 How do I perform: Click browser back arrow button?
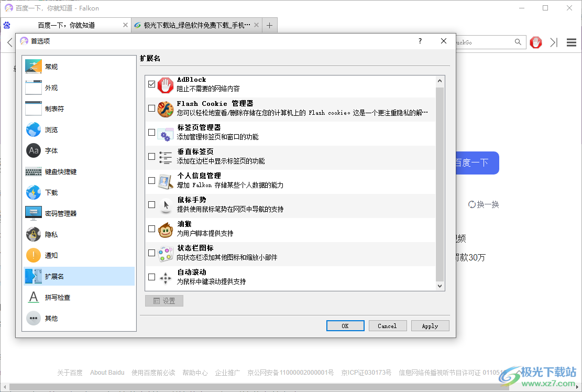[x=10, y=42]
